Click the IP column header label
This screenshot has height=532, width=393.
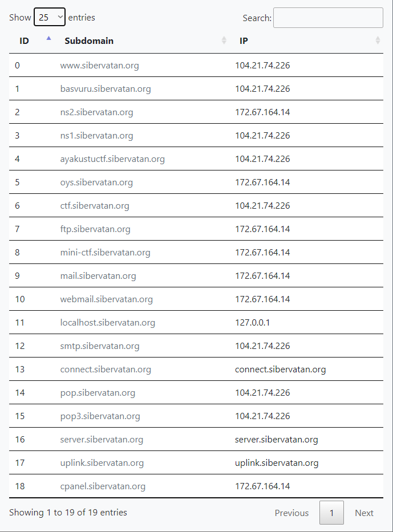[244, 40]
